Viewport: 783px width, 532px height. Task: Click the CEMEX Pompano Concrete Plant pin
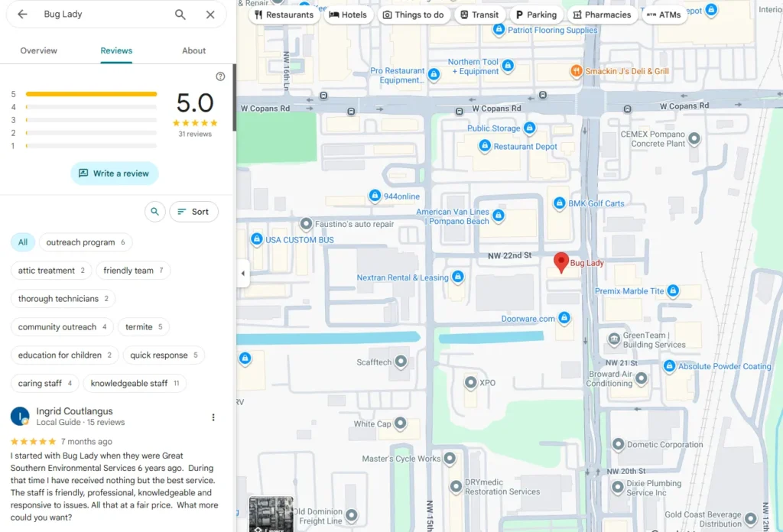point(694,138)
